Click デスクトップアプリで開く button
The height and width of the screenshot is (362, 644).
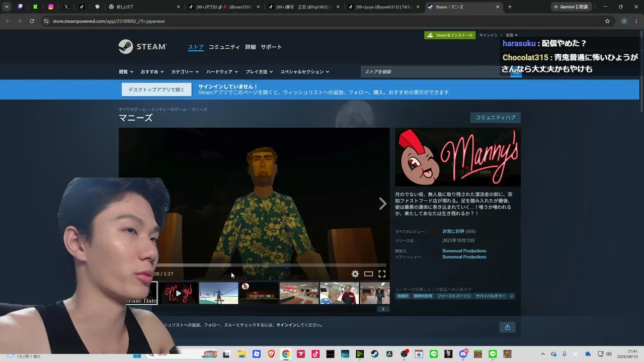click(156, 89)
